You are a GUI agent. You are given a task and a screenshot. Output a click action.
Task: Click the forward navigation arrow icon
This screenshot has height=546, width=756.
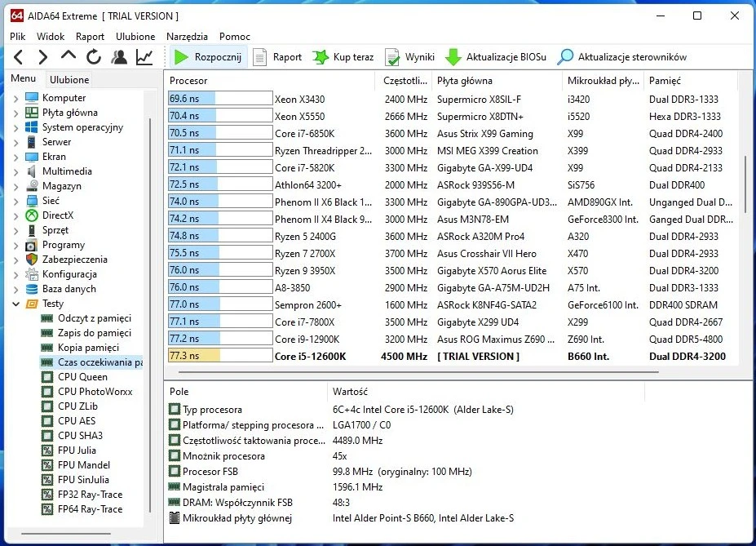pos(43,57)
